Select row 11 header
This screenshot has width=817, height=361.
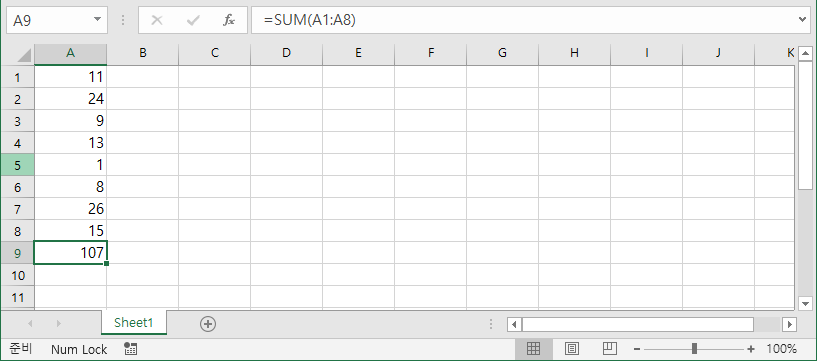(18, 297)
